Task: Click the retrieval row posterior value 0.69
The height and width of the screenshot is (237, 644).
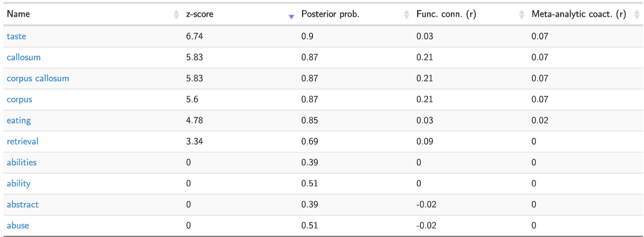Action: [x=310, y=141]
